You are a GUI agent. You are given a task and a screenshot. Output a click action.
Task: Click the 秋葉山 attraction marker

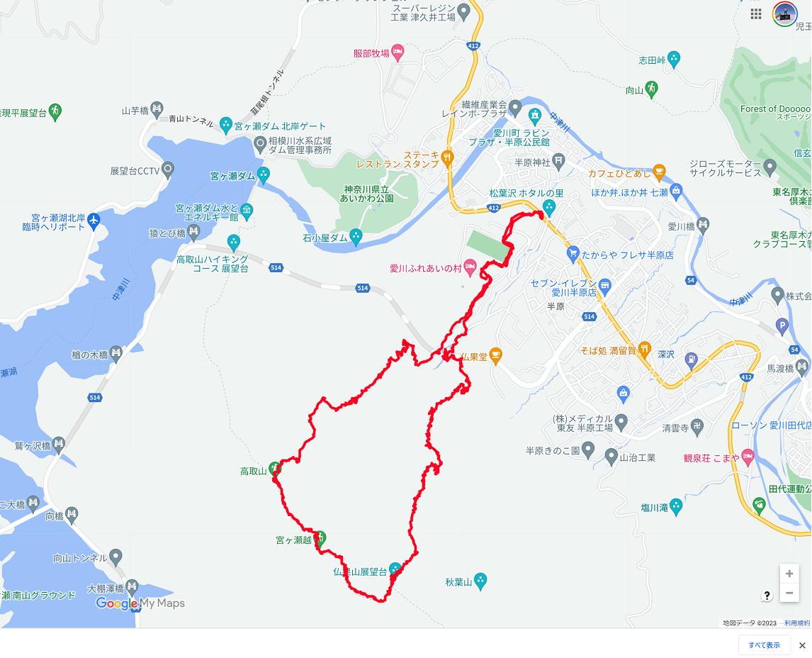click(x=480, y=581)
